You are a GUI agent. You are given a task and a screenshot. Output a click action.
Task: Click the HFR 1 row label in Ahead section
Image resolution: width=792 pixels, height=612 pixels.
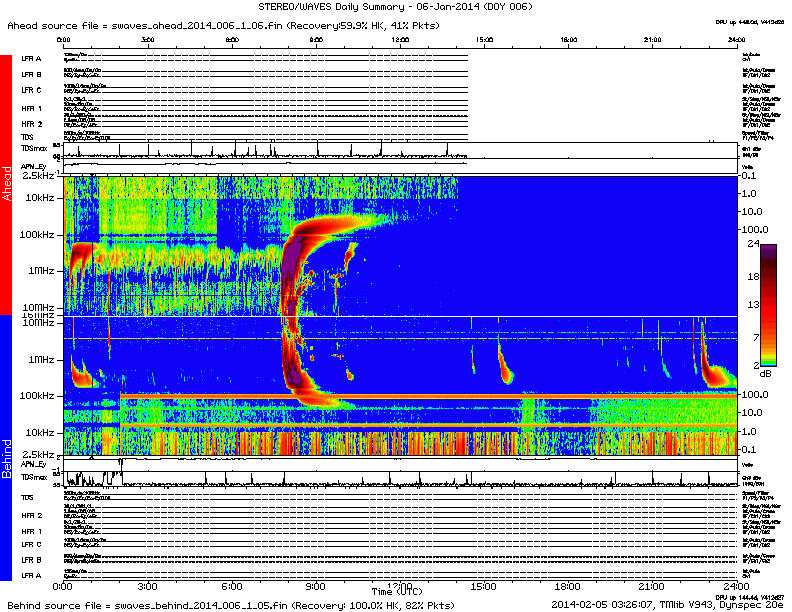point(31,108)
